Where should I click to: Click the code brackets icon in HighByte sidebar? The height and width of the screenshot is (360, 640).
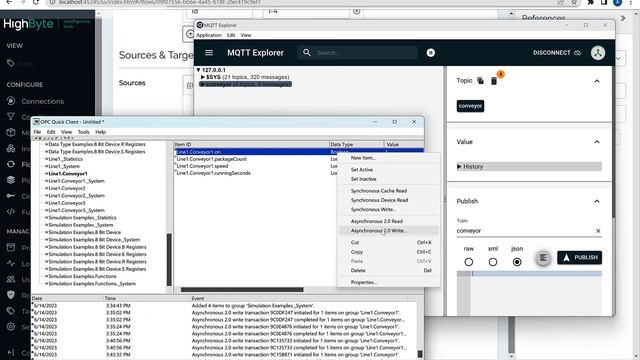tap(11, 211)
